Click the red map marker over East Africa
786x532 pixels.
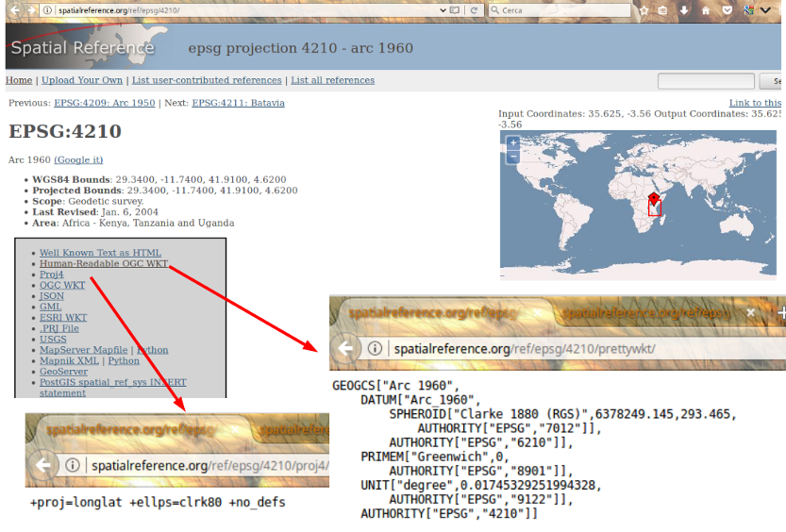coord(654,199)
